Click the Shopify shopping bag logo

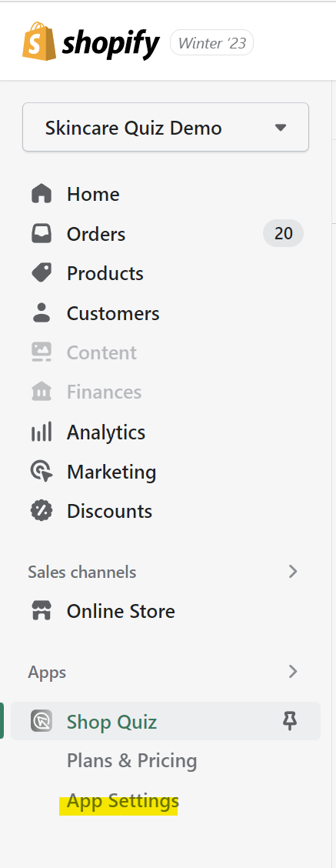pos(40,41)
